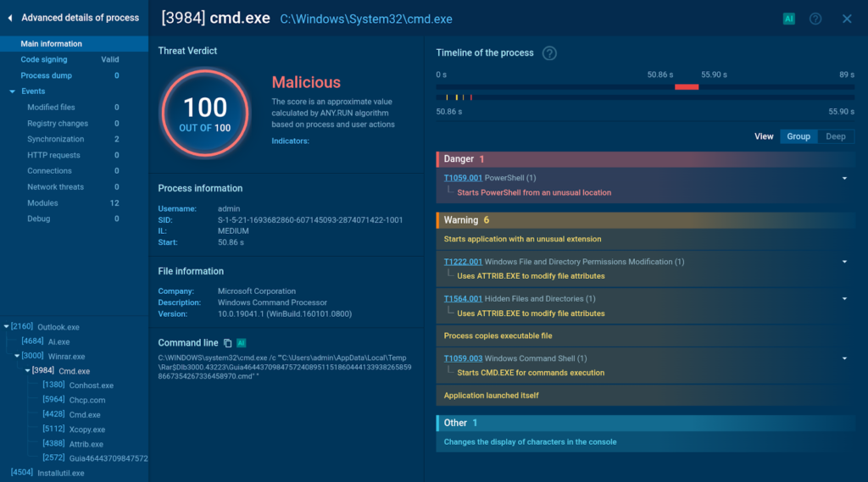Click the red segment on the process timeline
The image size is (868, 482).
point(686,87)
